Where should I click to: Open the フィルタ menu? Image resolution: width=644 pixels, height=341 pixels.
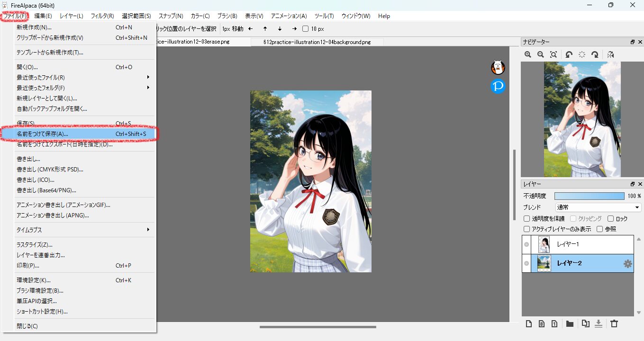click(102, 16)
